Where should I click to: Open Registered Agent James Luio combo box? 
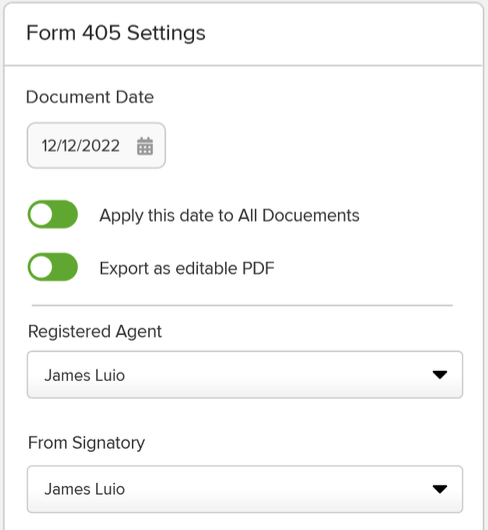245,375
